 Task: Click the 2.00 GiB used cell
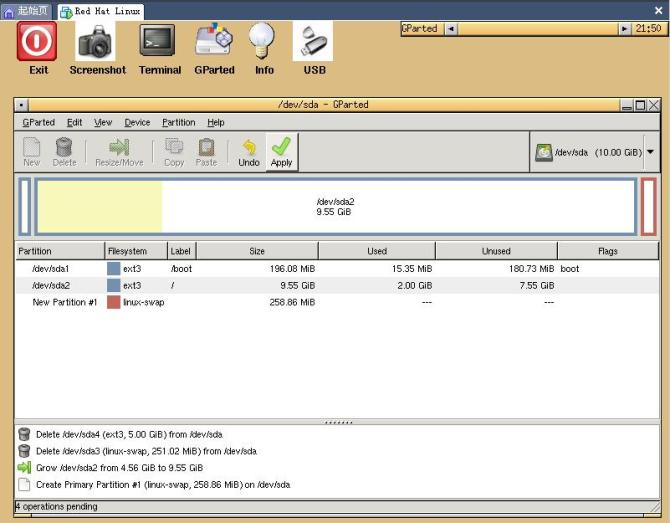click(x=414, y=285)
